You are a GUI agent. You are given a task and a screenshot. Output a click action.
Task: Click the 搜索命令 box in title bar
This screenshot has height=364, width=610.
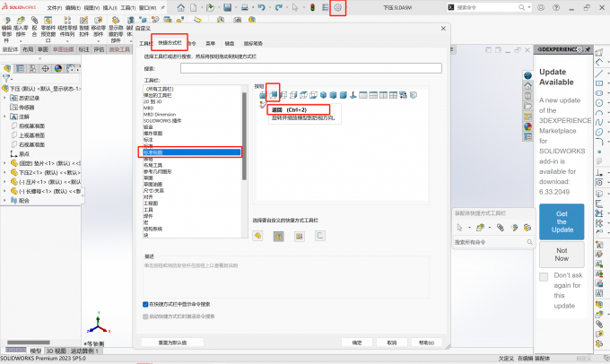click(x=489, y=7)
